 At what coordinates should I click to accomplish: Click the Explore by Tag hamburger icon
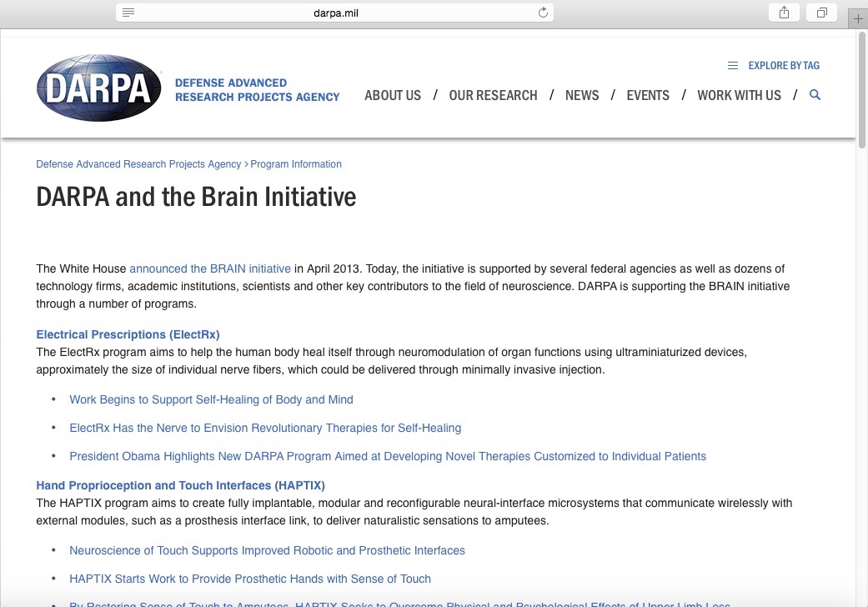pos(732,66)
